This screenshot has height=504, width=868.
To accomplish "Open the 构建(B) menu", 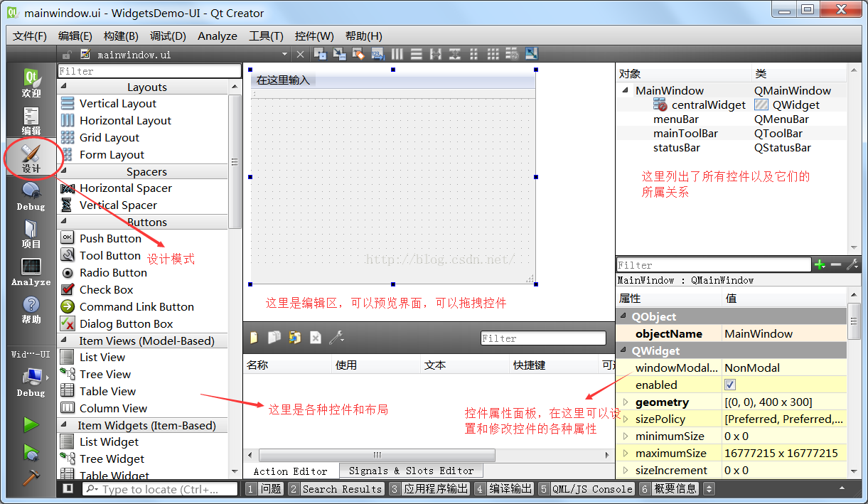I will coord(121,36).
